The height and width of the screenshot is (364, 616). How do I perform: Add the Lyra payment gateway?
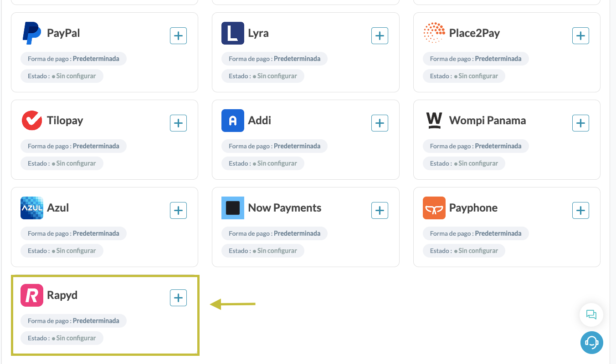pyautogui.click(x=380, y=35)
